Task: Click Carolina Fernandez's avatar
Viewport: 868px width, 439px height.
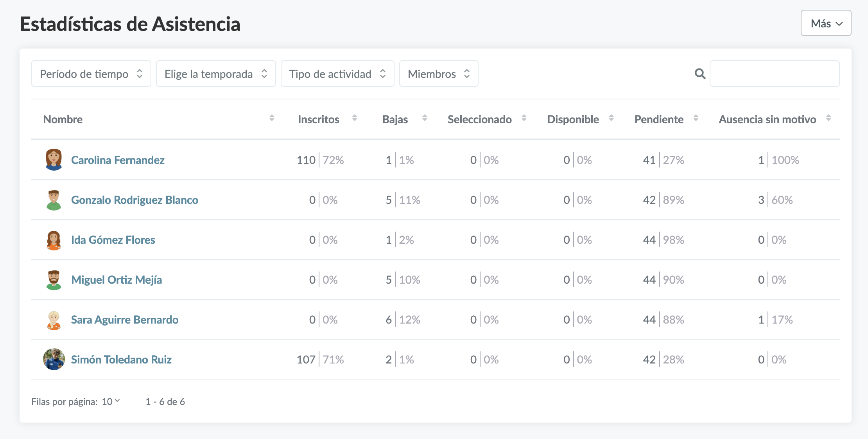Action: [54, 160]
